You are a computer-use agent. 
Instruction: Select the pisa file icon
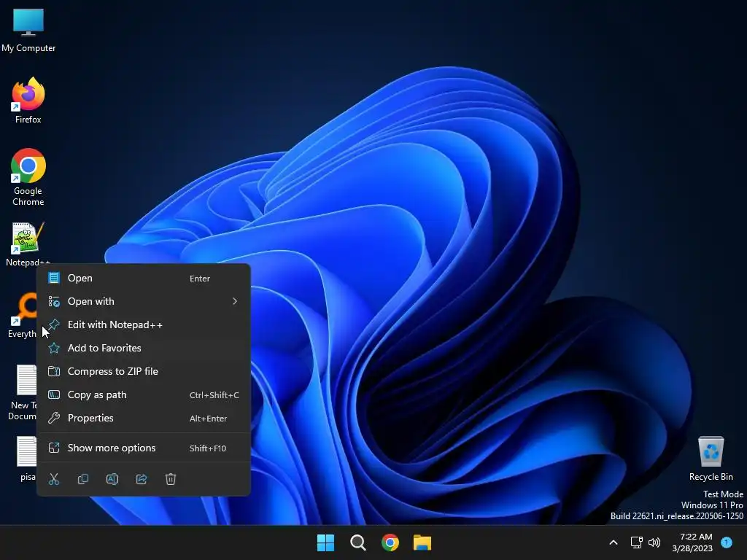[x=27, y=458]
